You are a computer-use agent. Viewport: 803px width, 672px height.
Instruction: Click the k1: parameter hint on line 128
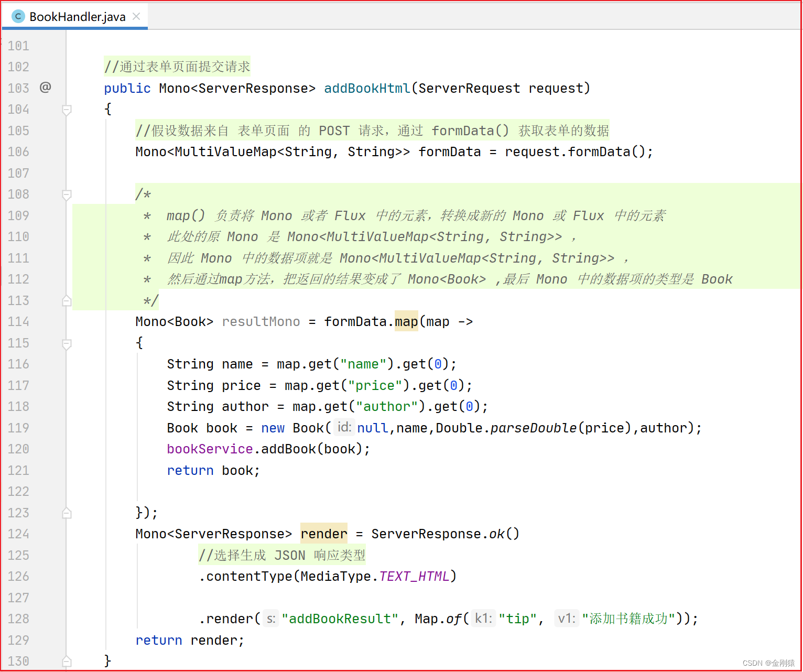[483, 619]
